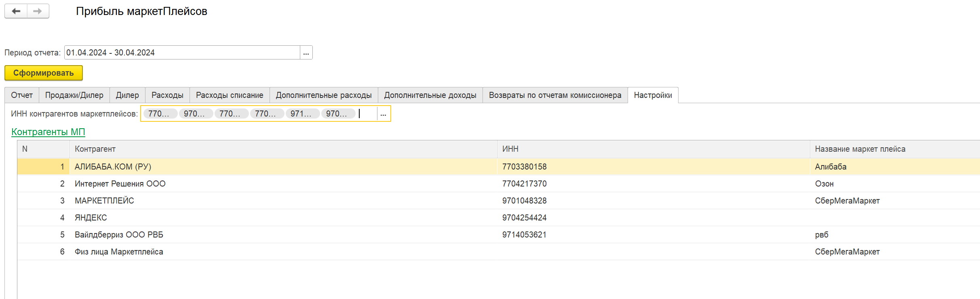980x299 pixels.
Task: Click the forward navigation arrow
Action: point(38,11)
